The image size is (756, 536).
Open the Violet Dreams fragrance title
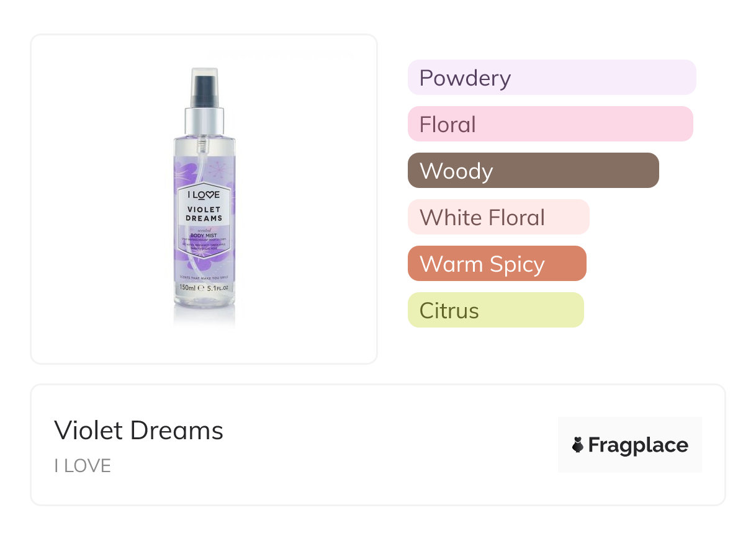coord(138,430)
